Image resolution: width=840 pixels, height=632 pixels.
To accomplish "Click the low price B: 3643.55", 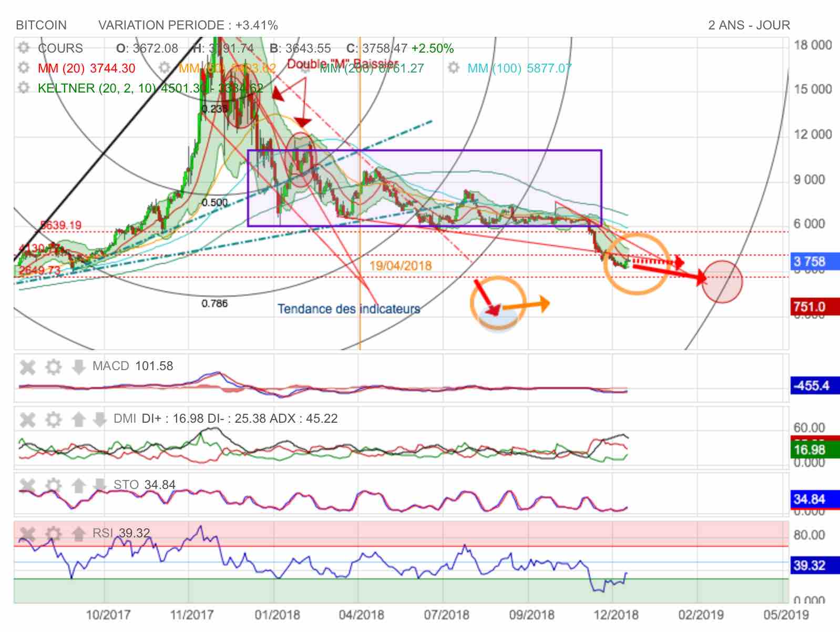I will coord(301,48).
